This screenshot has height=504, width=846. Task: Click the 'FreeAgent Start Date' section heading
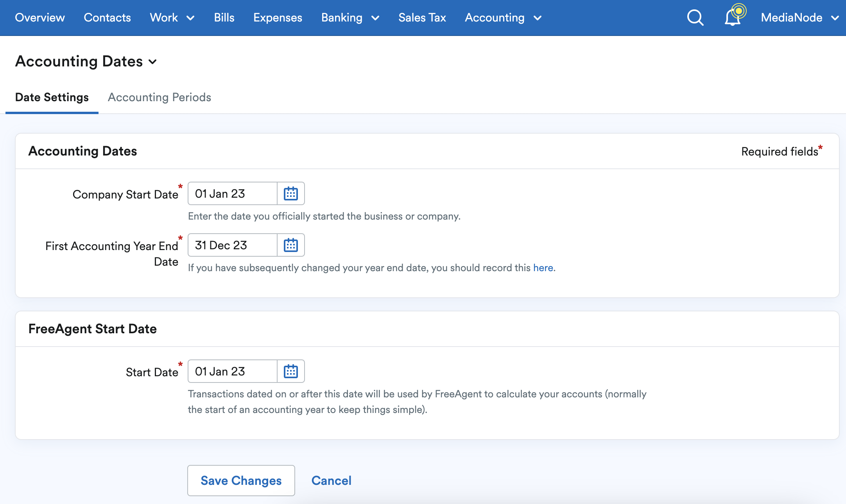pyautogui.click(x=93, y=329)
